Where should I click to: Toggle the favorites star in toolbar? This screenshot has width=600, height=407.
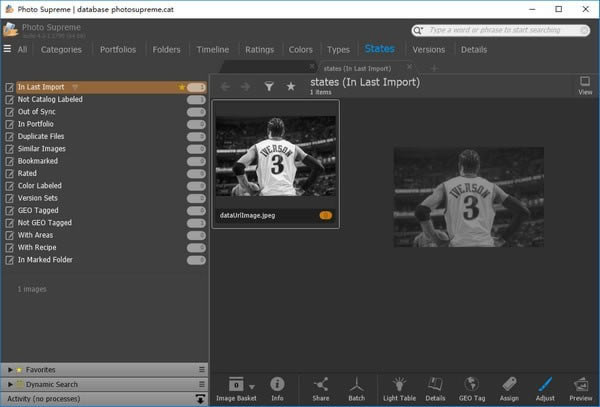click(x=291, y=87)
